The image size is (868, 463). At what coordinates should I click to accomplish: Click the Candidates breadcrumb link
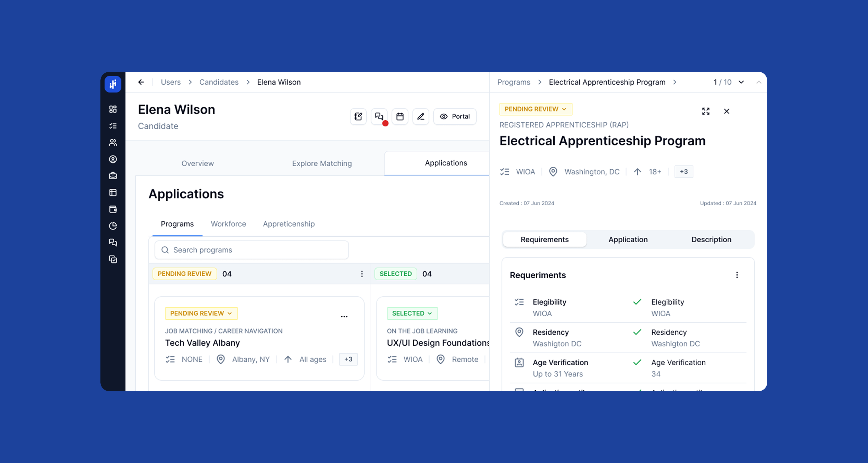219,82
